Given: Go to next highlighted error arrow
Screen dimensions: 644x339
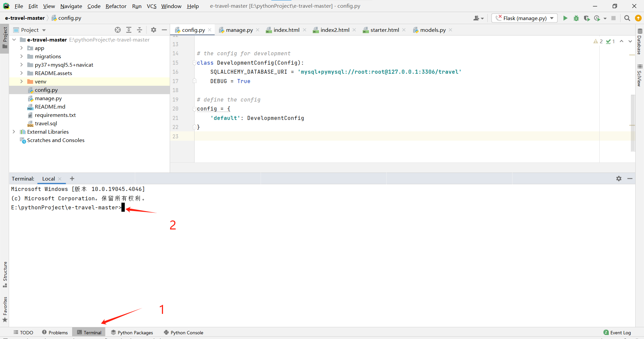Looking at the screenshot, I should click(x=630, y=41).
